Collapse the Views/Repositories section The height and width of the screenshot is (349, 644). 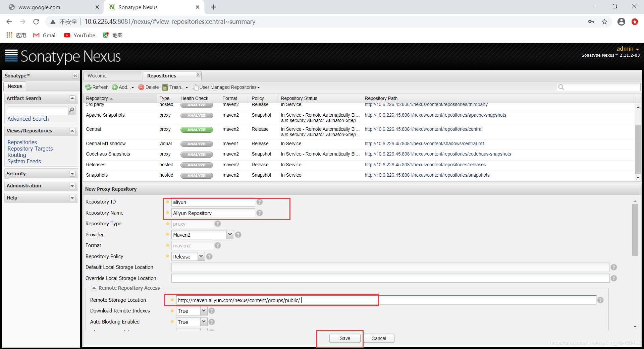72,131
